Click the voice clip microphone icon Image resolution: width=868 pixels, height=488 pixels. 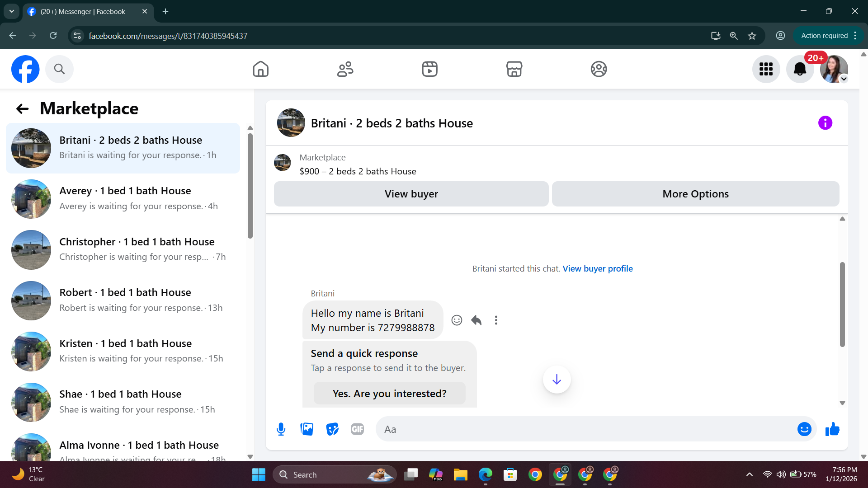click(281, 429)
